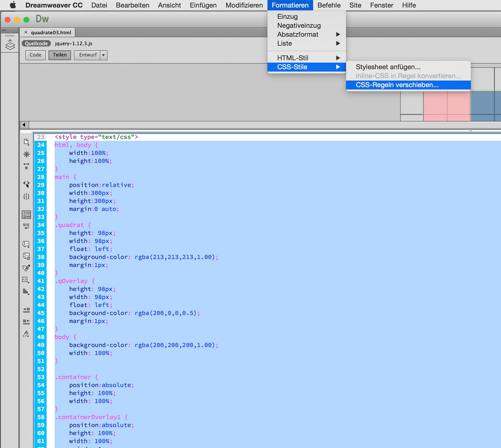Image resolution: width=501 pixels, height=448 pixels.
Task: Toggle word wrap in code view
Action: (26, 226)
